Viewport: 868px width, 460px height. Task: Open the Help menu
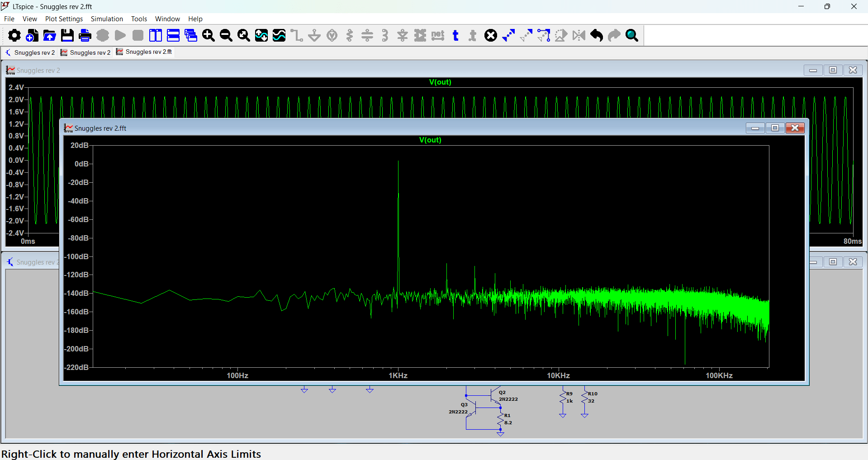pos(195,19)
